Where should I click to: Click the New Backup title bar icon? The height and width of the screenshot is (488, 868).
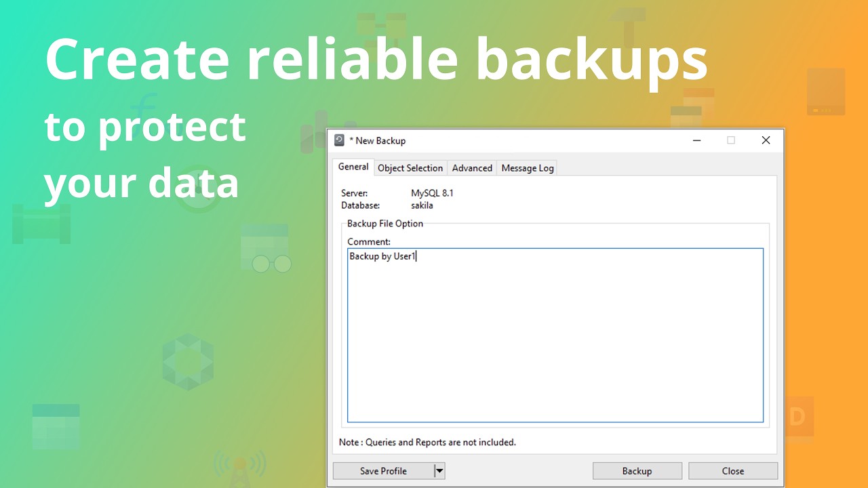[x=340, y=140]
